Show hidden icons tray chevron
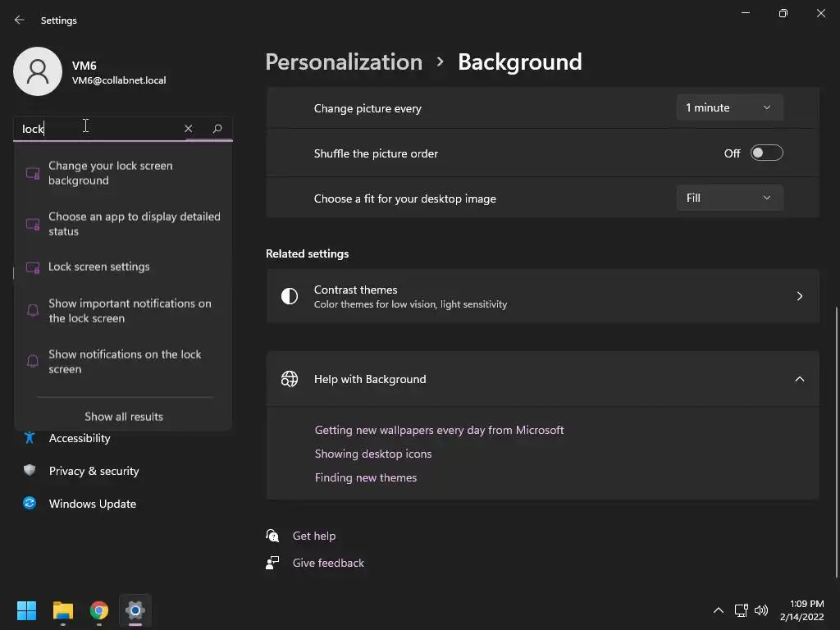Image resolution: width=840 pixels, height=630 pixels. (719, 610)
